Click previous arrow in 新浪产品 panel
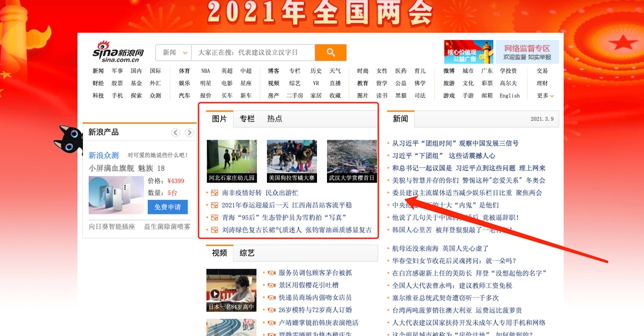 pos(175,133)
